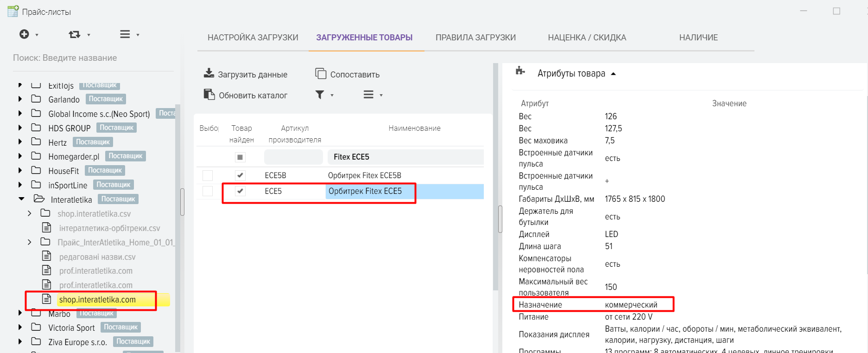This screenshot has height=353, width=868.
Task: Expand the Прайс_InterAtletika_Home folder
Action: [30, 242]
